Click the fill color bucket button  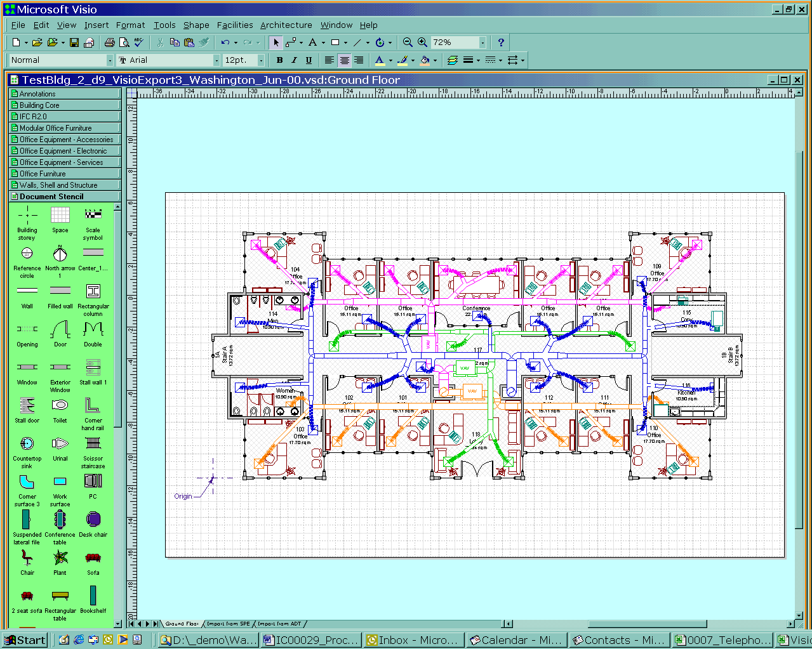(425, 60)
